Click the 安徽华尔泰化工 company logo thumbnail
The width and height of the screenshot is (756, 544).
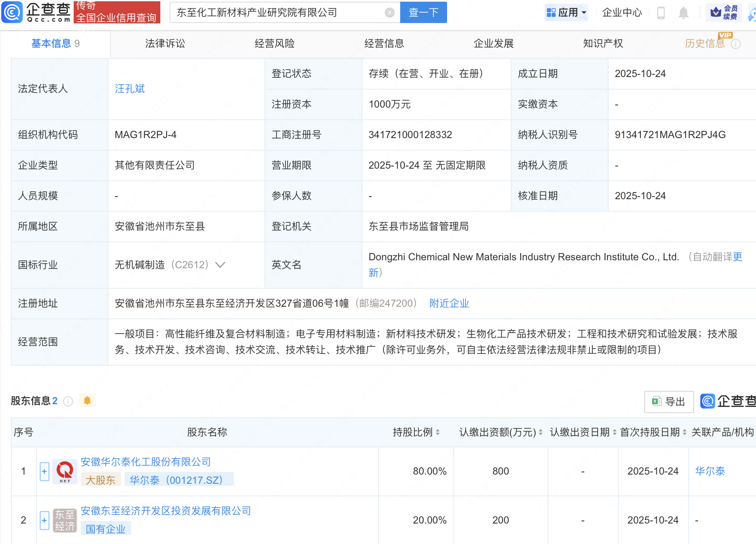(x=65, y=472)
